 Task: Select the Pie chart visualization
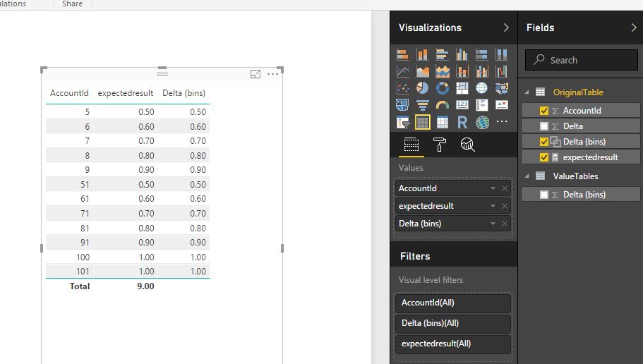(x=422, y=88)
